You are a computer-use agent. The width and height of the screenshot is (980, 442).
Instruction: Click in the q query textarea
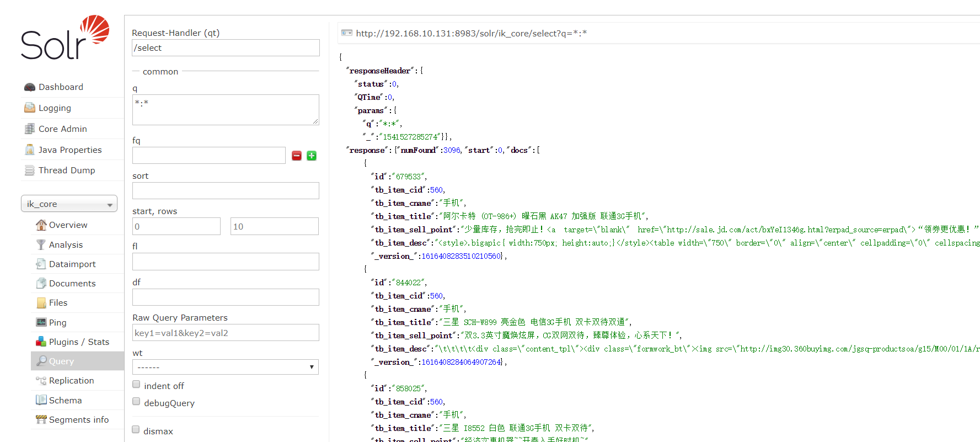tap(226, 110)
